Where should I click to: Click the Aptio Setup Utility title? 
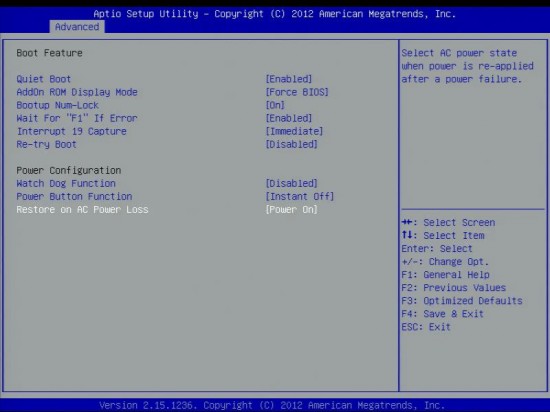(274, 14)
